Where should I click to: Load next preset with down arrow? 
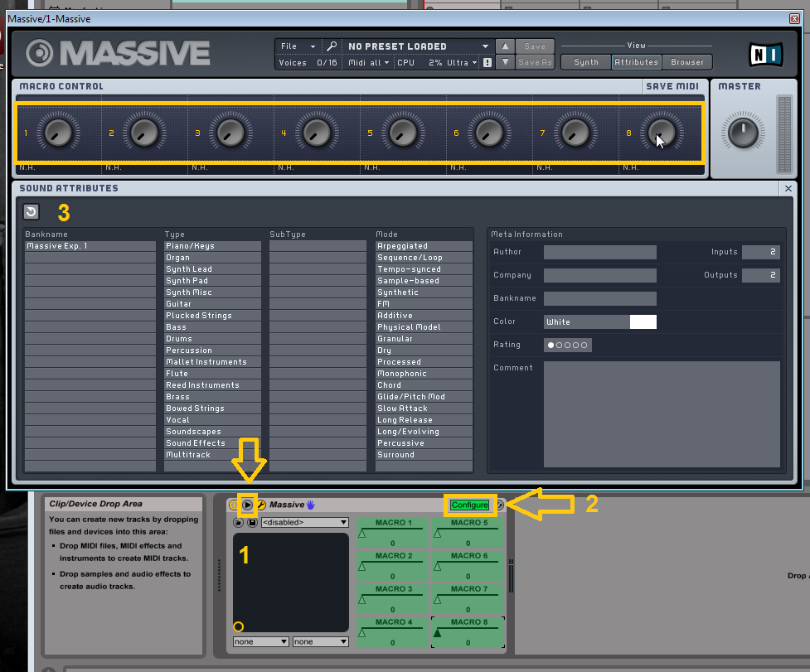[505, 62]
